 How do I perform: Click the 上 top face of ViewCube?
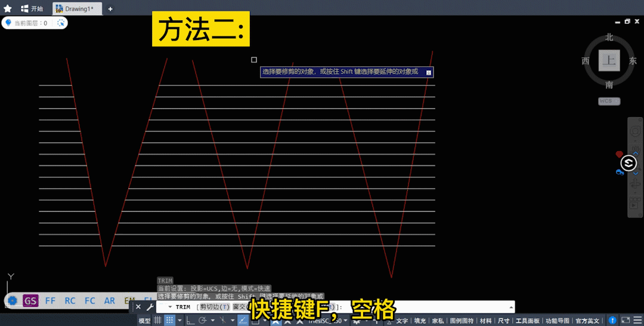[609, 60]
